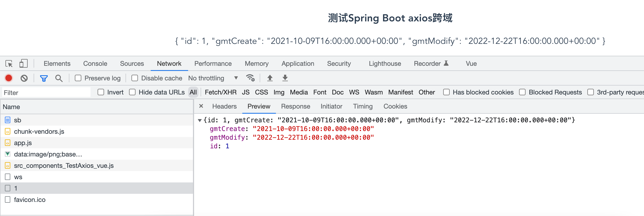The image size is (644, 216).
Task: Select the gmtCreate value in preview
Action: coord(313,129)
